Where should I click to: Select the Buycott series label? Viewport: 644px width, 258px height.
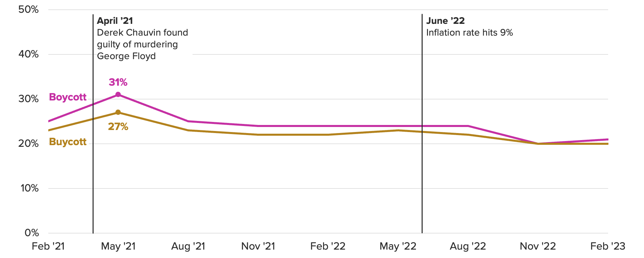tap(68, 142)
